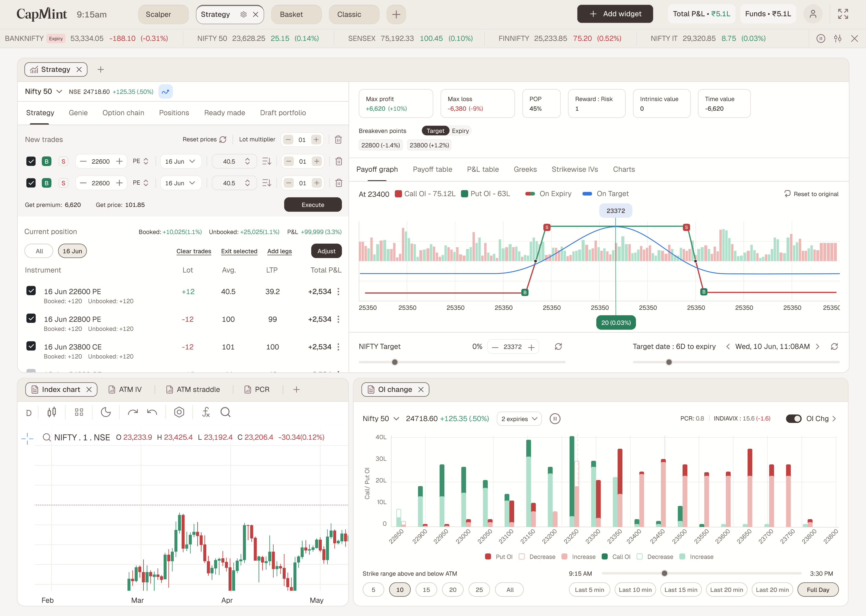The height and width of the screenshot is (616, 866).
Task: Click the Adjust button
Action: [x=326, y=251]
